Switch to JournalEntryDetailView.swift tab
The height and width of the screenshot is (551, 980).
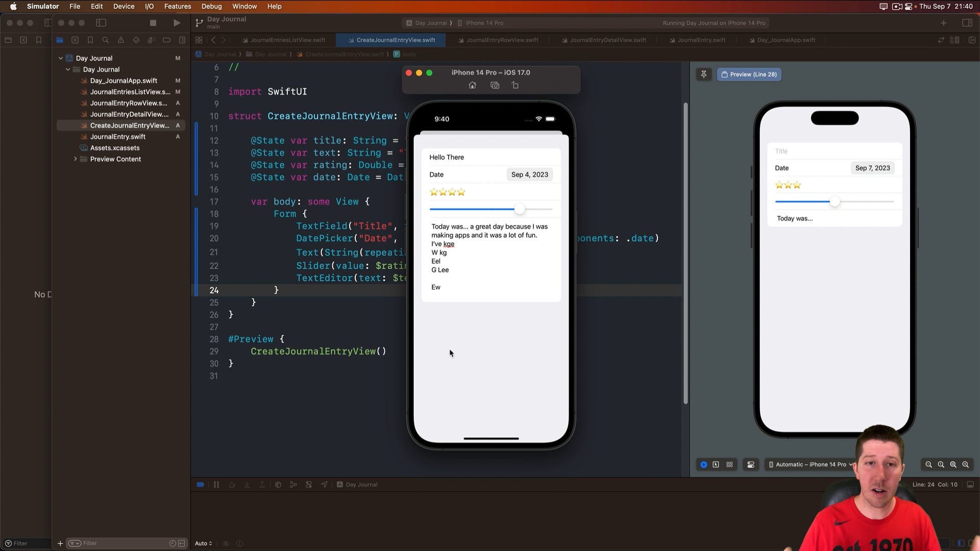pyautogui.click(x=603, y=40)
